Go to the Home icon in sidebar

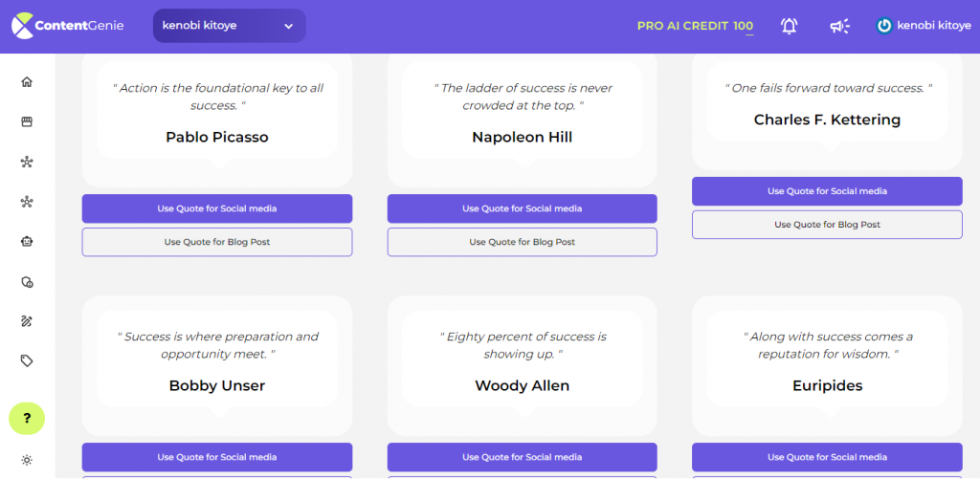point(26,82)
